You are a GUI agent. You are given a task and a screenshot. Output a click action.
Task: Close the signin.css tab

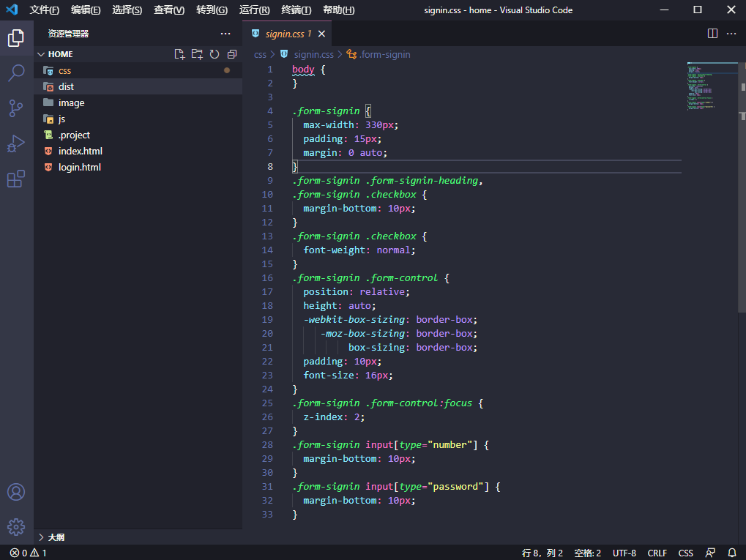pyautogui.click(x=321, y=34)
